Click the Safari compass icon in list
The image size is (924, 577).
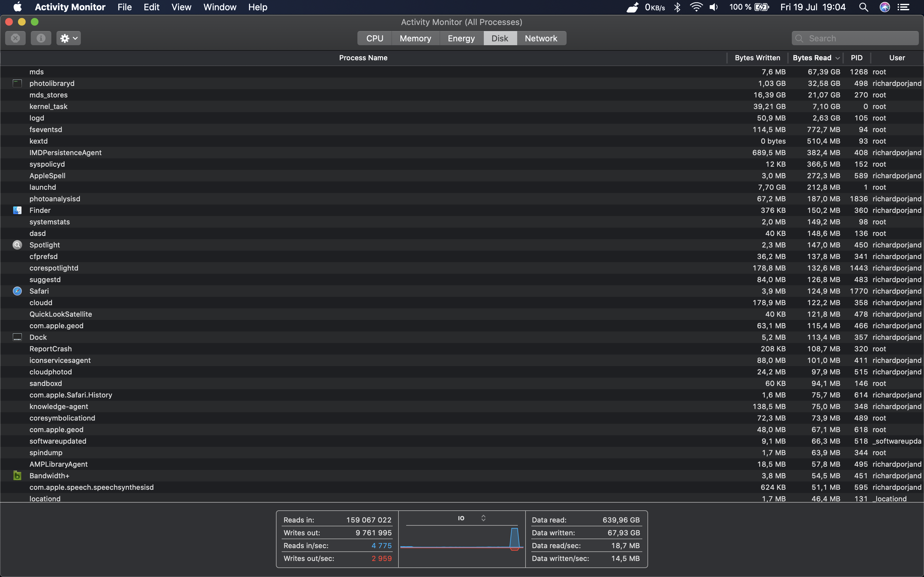(17, 291)
